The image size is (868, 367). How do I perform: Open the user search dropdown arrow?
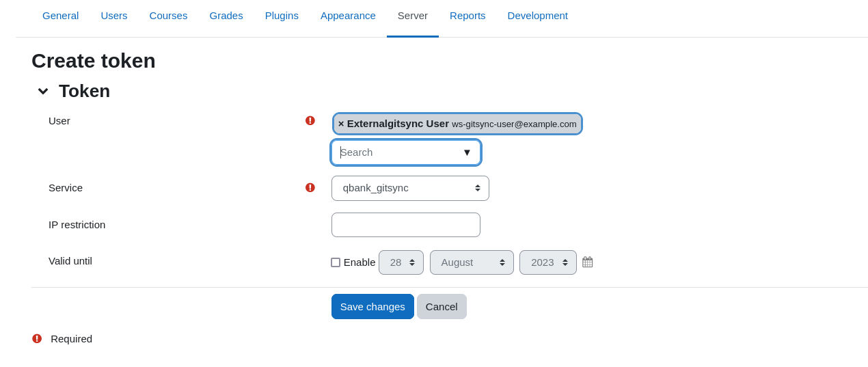467,152
